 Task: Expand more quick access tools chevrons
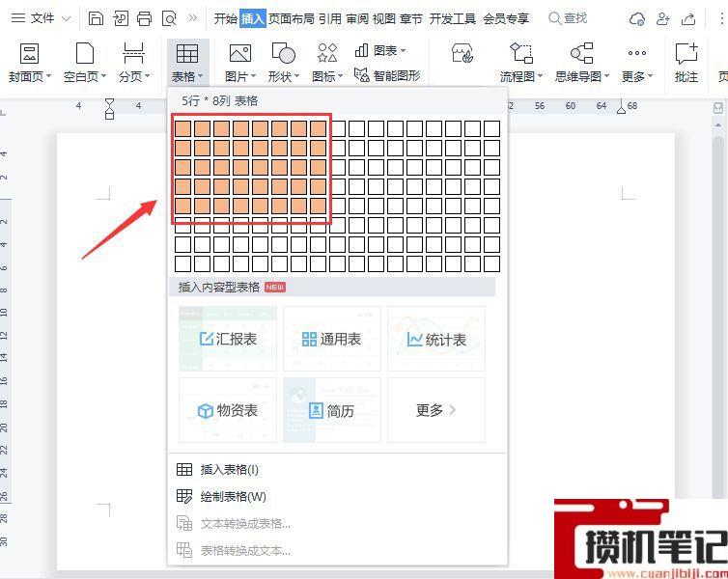193,18
